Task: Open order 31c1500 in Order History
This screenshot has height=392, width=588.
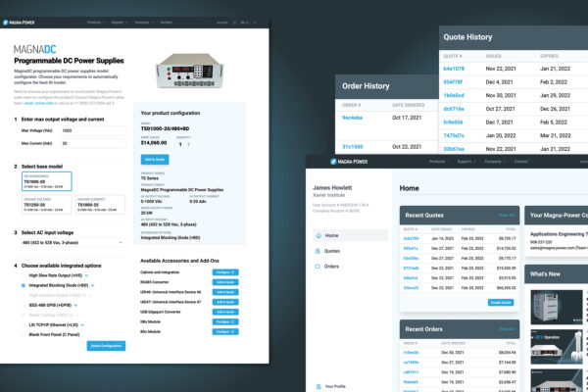Action: pyautogui.click(x=353, y=147)
